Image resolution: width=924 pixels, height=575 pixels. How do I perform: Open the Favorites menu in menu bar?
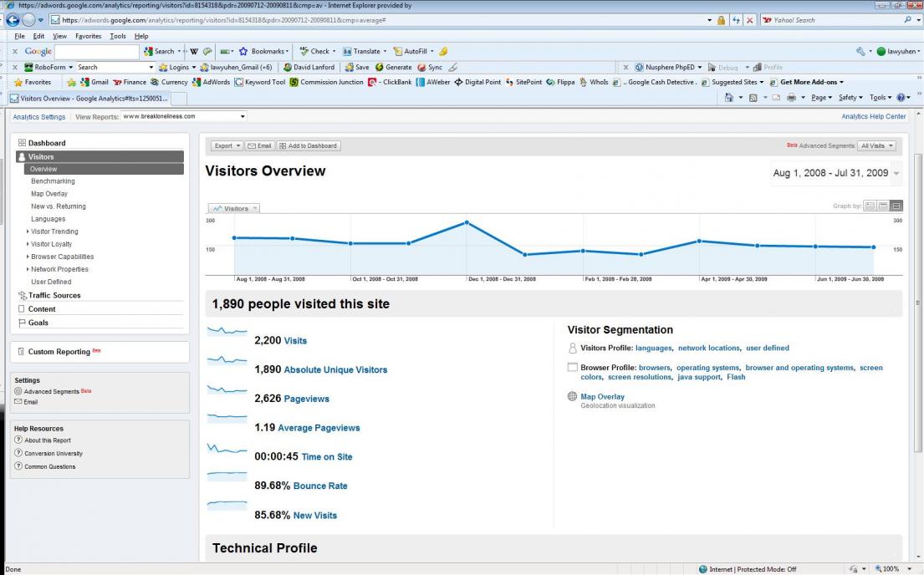[89, 36]
